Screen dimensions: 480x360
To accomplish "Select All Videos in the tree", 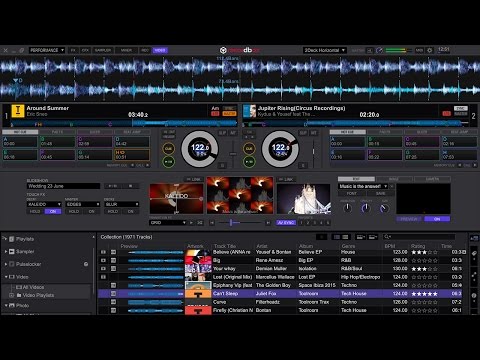I will (33, 287).
